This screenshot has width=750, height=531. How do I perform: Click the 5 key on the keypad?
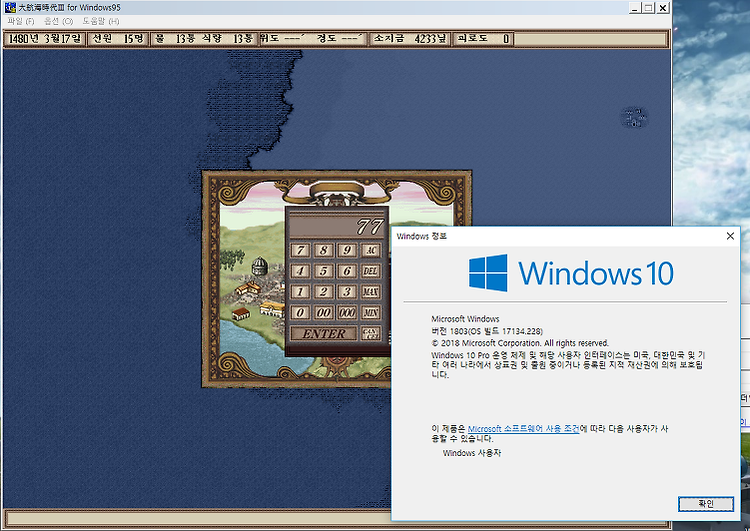coord(323,271)
